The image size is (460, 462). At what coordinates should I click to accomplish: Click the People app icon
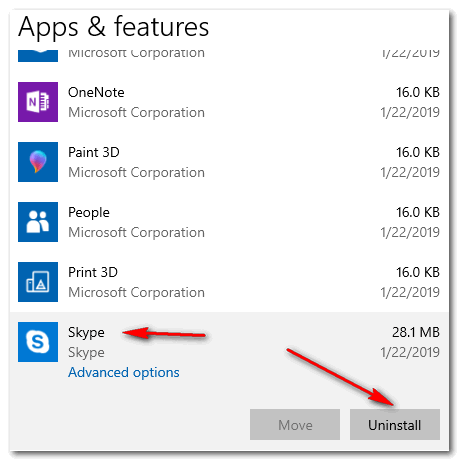pyautogui.click(x=38, y=222)
